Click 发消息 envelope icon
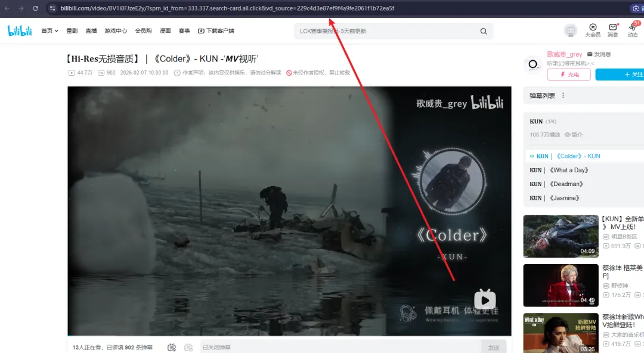This screenshot has width=644, height=353. click(x=590, y=54)
